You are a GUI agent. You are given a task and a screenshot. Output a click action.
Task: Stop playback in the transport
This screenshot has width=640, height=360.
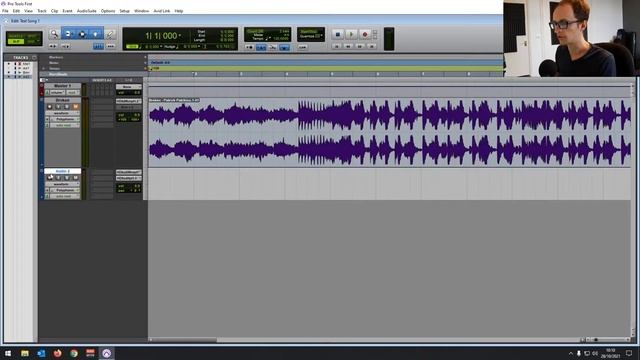338,35
